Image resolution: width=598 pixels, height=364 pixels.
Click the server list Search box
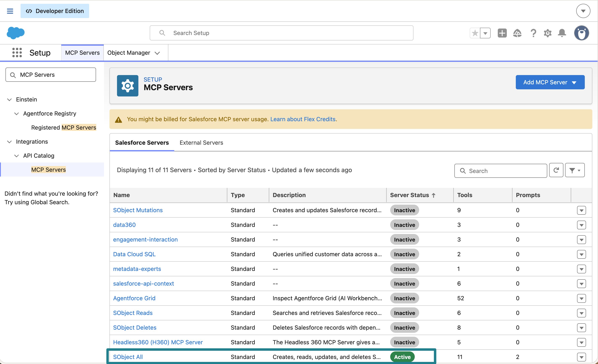pyautogui.click(x=500, y=171)
